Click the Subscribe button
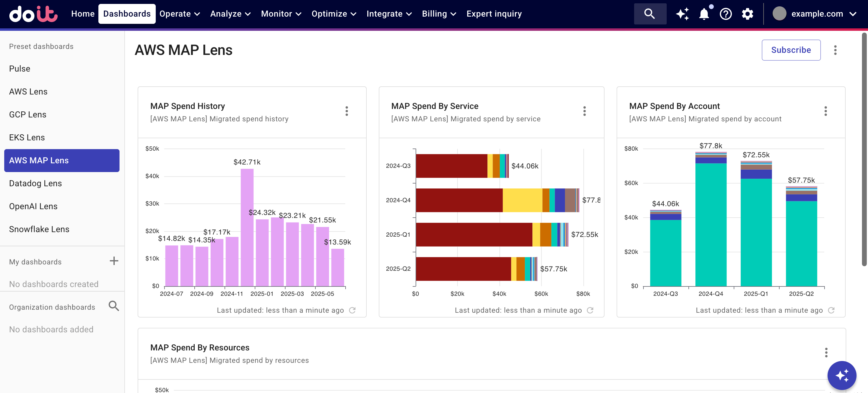The height and width of the screenshot is (393, 868). [791, 50]
